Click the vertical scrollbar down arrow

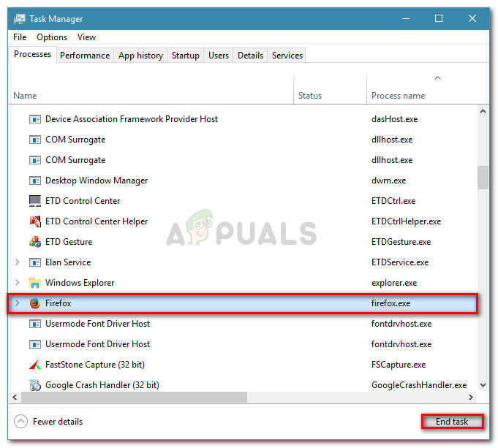[x=483, y=385]
